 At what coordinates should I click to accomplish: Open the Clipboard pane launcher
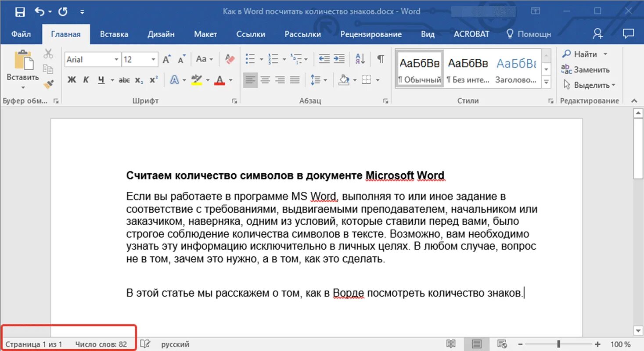56,101
